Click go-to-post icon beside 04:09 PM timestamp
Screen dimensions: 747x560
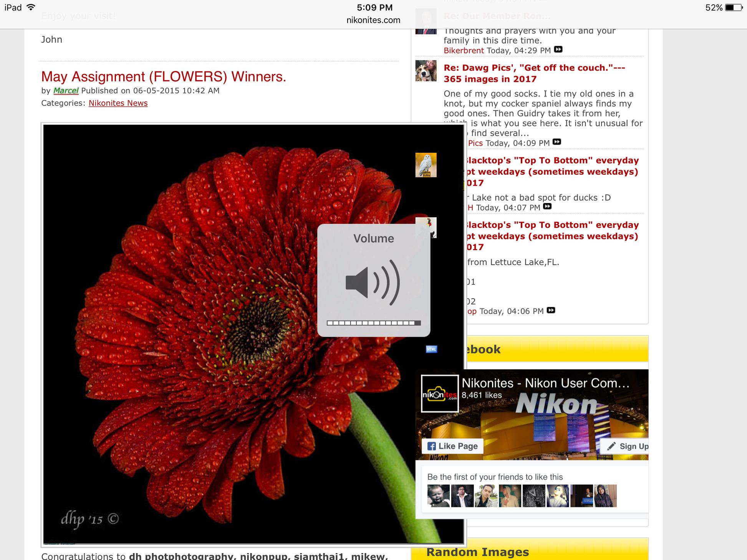coord(557,142)
